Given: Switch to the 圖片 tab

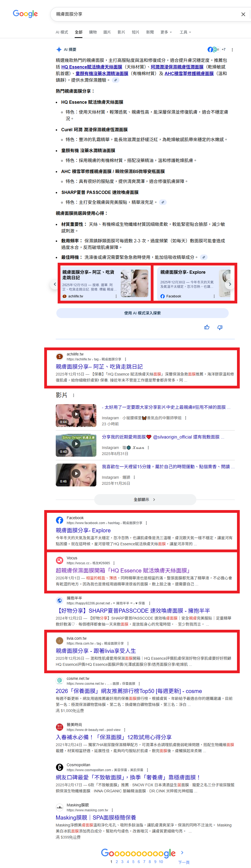Looking at the screenshot, I should (x=107, y=32).
